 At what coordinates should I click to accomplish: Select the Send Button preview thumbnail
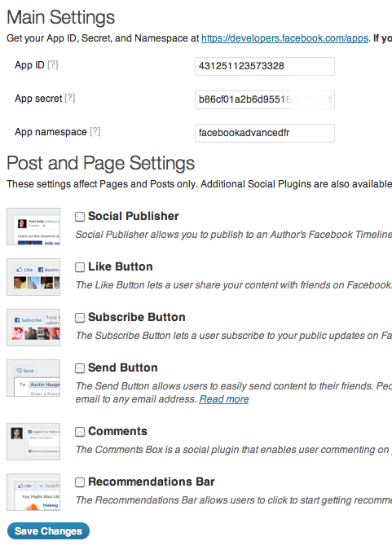(x=33, y=378)
